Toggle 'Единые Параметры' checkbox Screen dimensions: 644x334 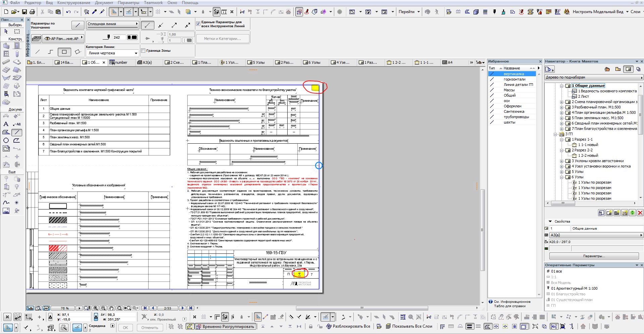(198, 24)
